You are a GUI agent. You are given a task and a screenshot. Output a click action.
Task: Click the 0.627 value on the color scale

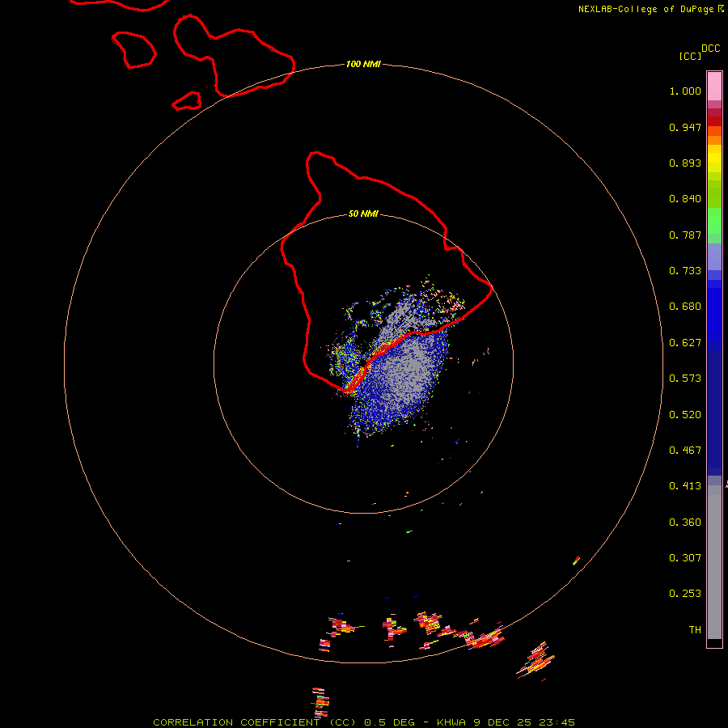coord(685,343)
